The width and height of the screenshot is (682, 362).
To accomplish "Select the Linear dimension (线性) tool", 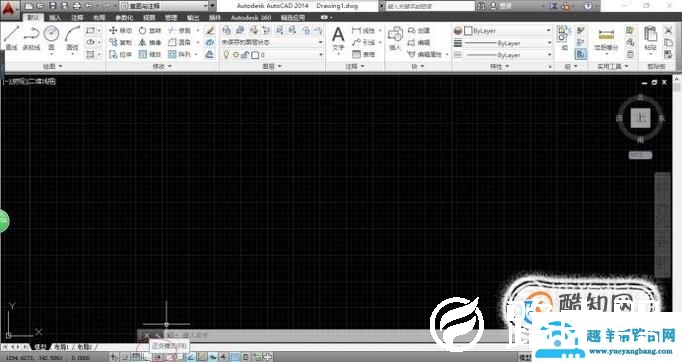I will pos(364,30).
